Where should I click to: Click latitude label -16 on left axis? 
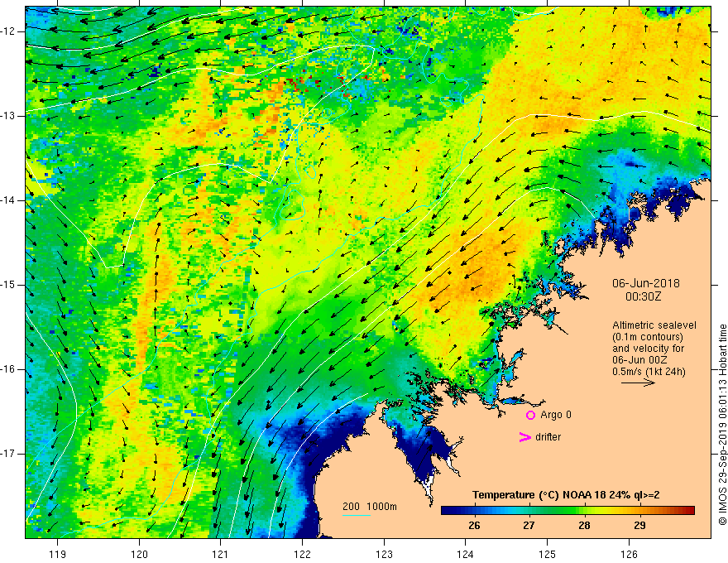click(x=8, y=369)
